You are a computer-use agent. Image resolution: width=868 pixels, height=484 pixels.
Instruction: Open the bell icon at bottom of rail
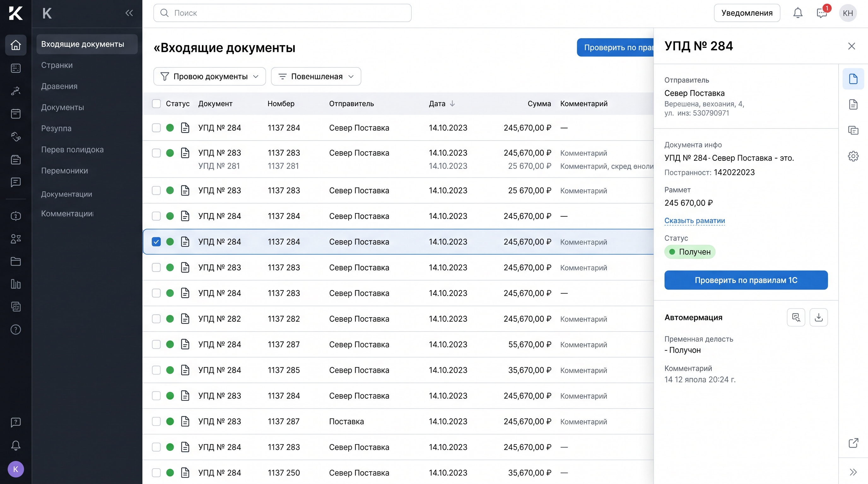coord(16,445)
